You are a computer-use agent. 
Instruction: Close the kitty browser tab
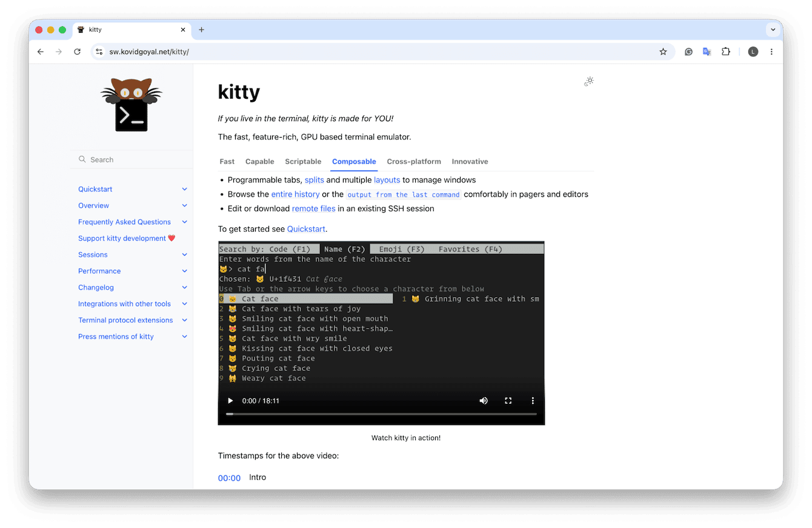pyautogui.click(x=182, y=30)
